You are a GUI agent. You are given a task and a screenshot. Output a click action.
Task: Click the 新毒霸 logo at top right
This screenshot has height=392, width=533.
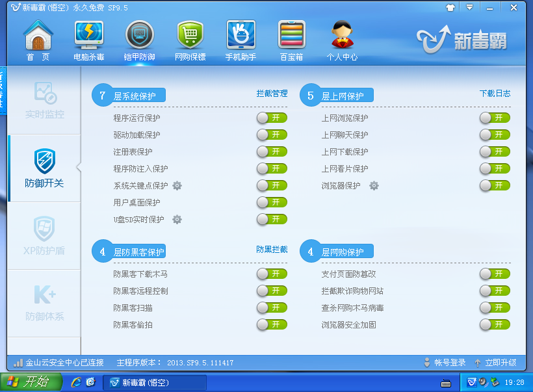462,40
